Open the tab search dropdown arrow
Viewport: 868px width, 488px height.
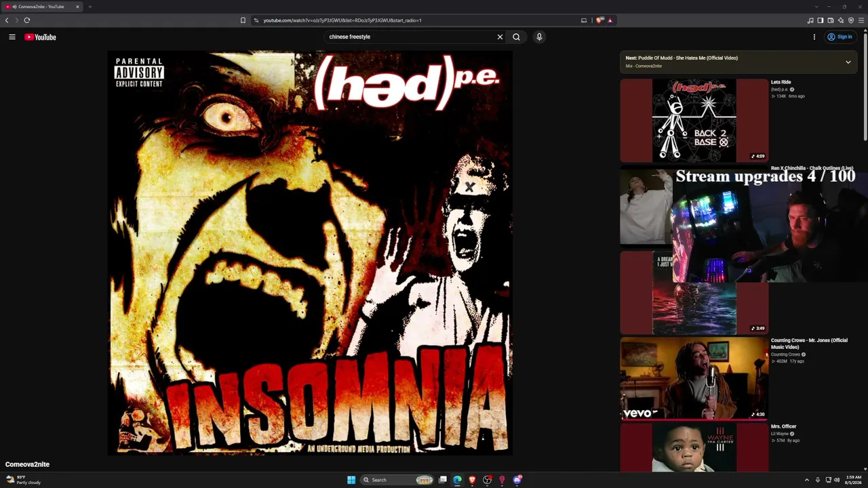[816, 7]
